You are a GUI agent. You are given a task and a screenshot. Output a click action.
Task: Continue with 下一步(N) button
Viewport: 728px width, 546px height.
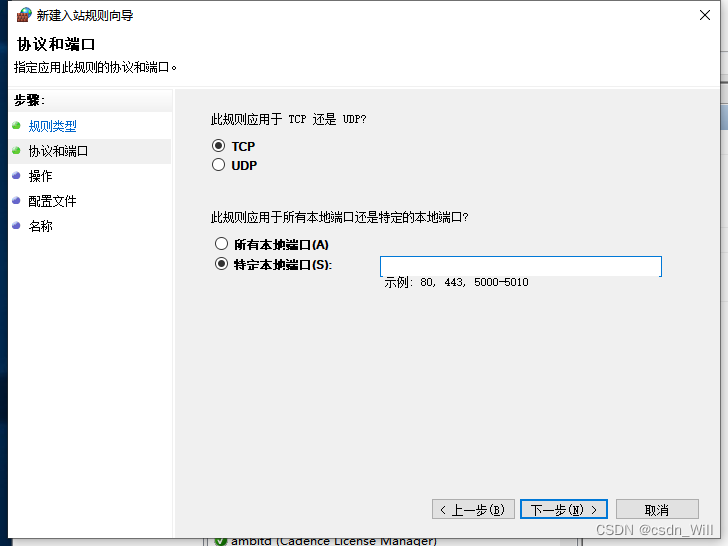[564, 509]
